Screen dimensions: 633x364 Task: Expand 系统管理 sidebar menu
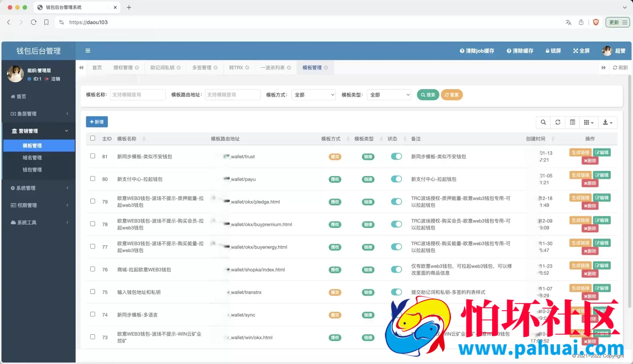(x=38, y=188)
